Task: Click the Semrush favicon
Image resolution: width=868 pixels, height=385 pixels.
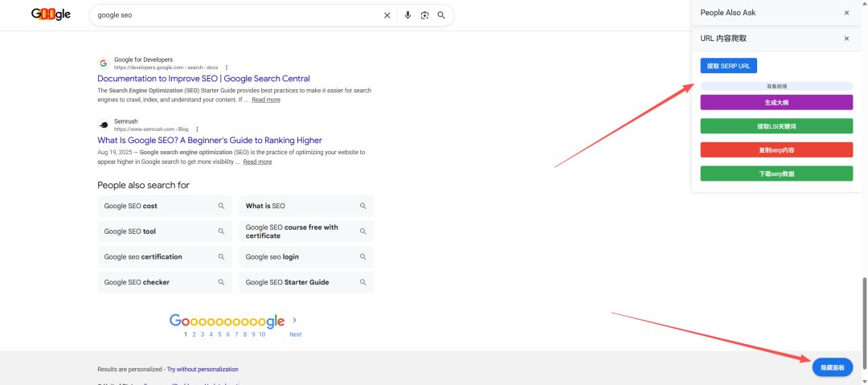Action: pyautogui.click(x=103, y=125)
